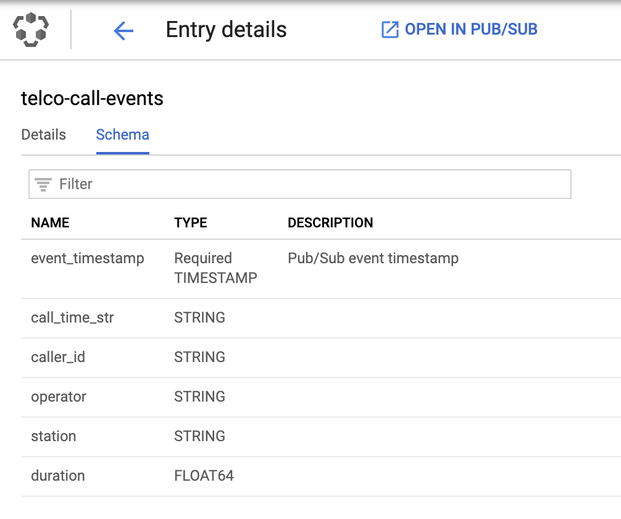This screenshot has width=621, height=519.
Task: Click the NAME column header
Action: point(50,223)
